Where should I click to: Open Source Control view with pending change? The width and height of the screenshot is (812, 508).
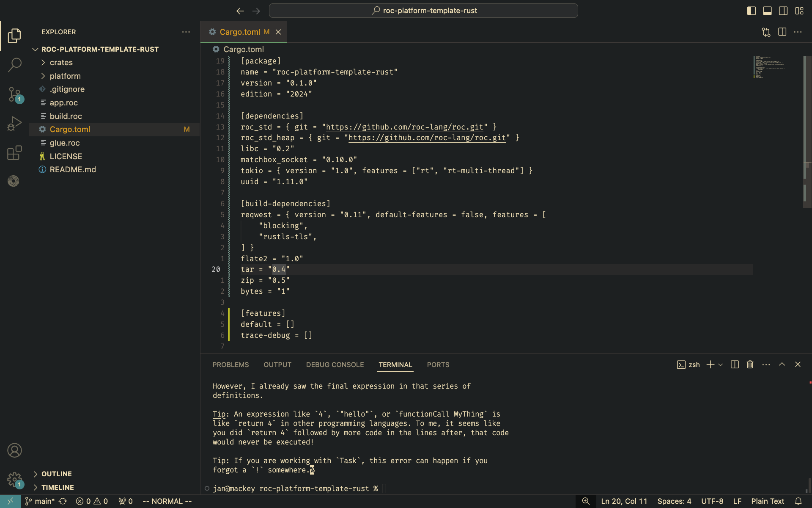14,94
